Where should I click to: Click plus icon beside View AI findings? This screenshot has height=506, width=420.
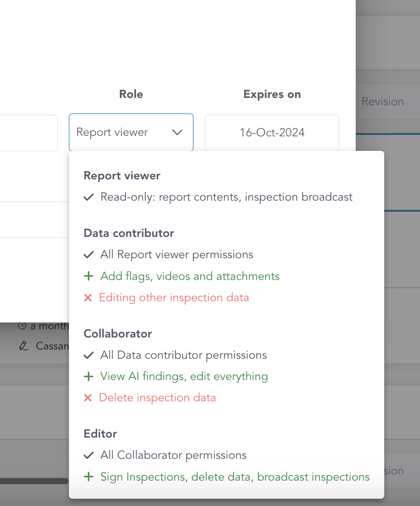tap(89, 376)
